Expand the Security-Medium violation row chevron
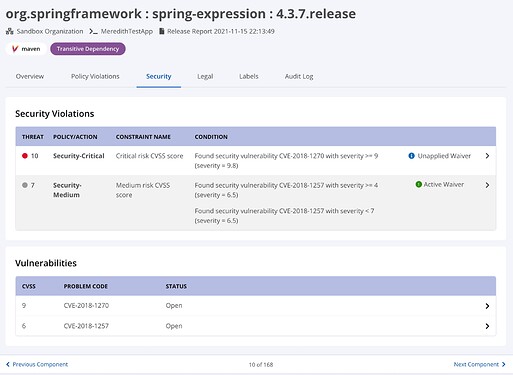 click(487, 185)
